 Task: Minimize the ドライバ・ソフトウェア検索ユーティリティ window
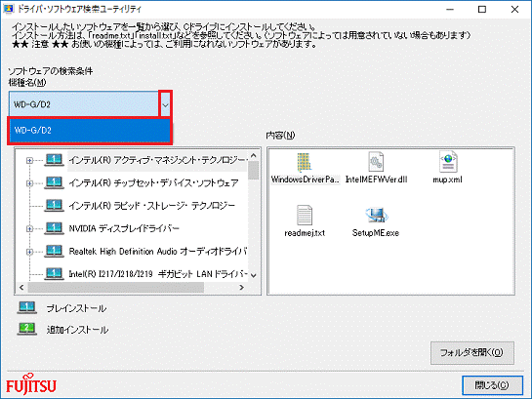450,10
